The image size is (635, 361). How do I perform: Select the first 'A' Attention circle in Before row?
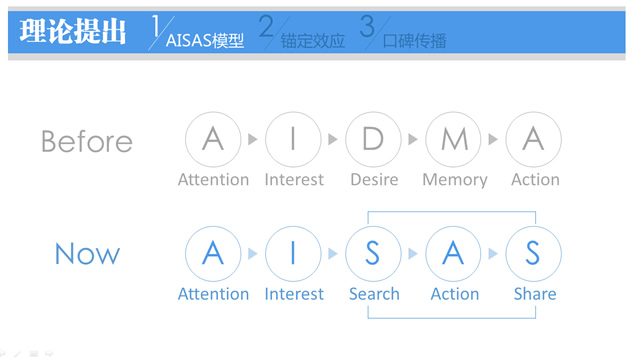click(x=213, y=139)
